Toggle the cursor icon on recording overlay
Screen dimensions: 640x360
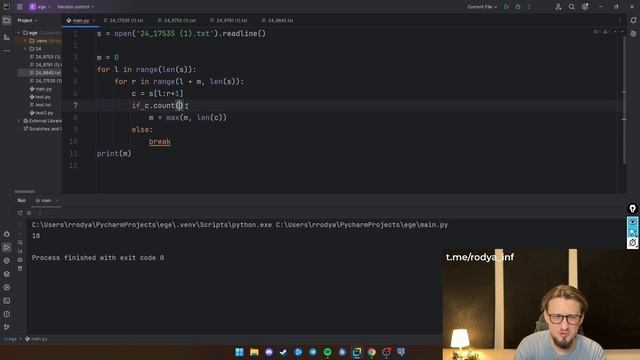(633, 232)
